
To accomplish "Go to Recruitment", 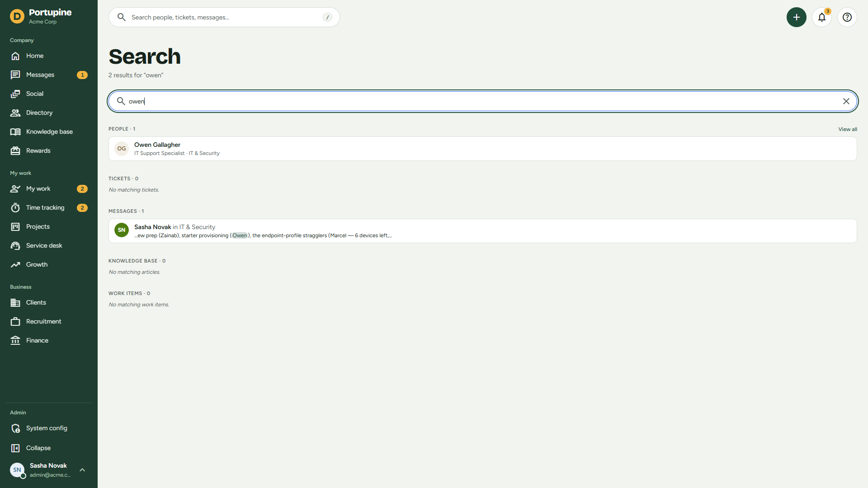I will click(x=49, y=322).
